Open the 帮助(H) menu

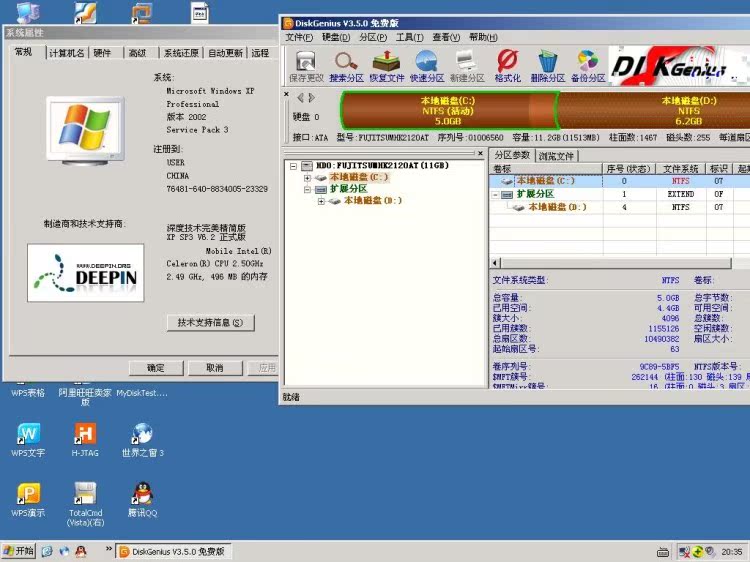[x=483, y=37]
